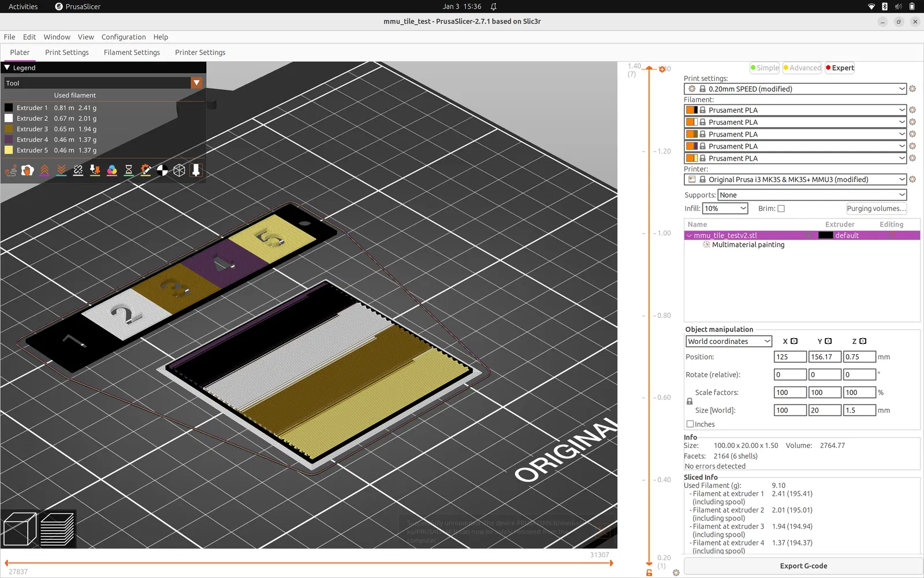The width and height of the screenshot is (924, 578).
Task: Open the Configuration menu
Action: 124,37
